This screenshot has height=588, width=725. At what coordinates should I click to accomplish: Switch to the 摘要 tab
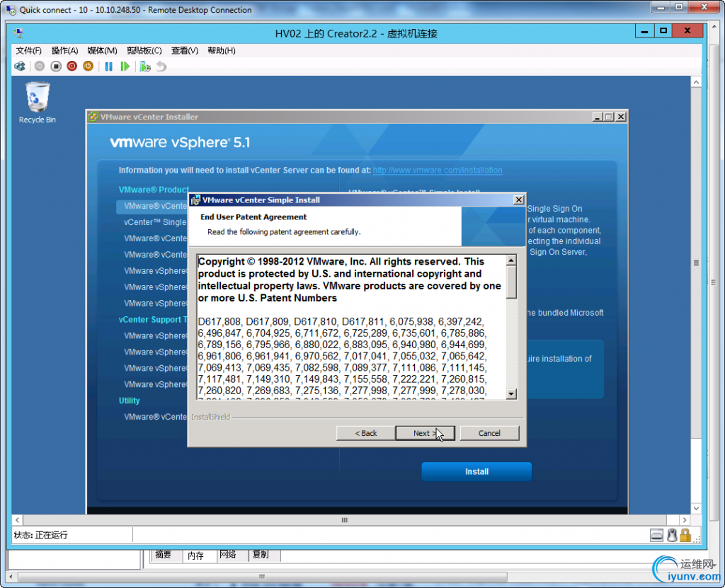[164, 555]
